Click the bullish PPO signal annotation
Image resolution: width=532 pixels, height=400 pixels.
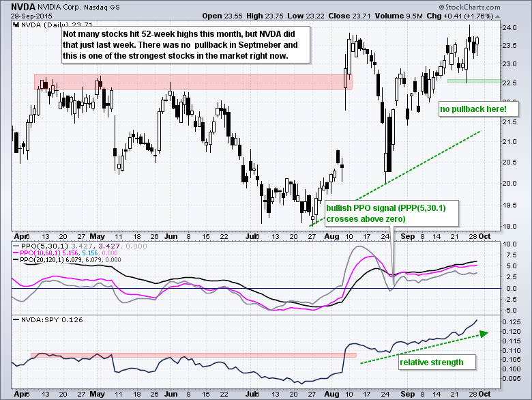click(x=392, y=214)
